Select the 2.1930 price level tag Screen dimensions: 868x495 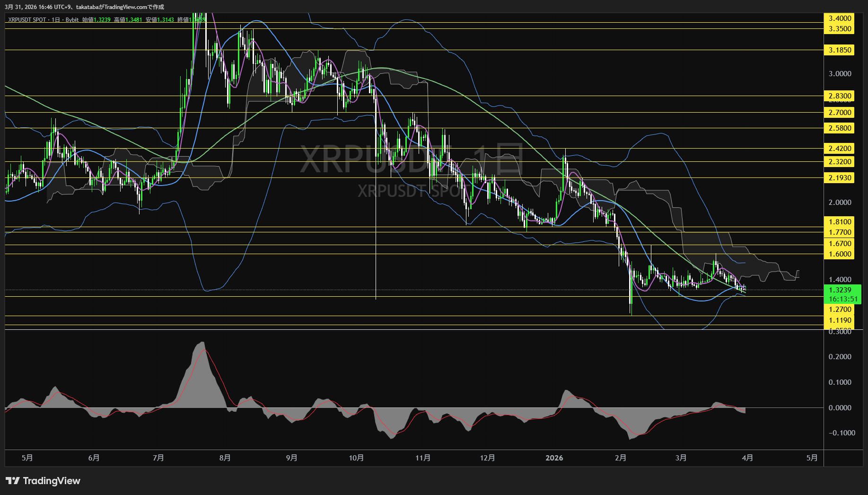[x=840, y=178]
